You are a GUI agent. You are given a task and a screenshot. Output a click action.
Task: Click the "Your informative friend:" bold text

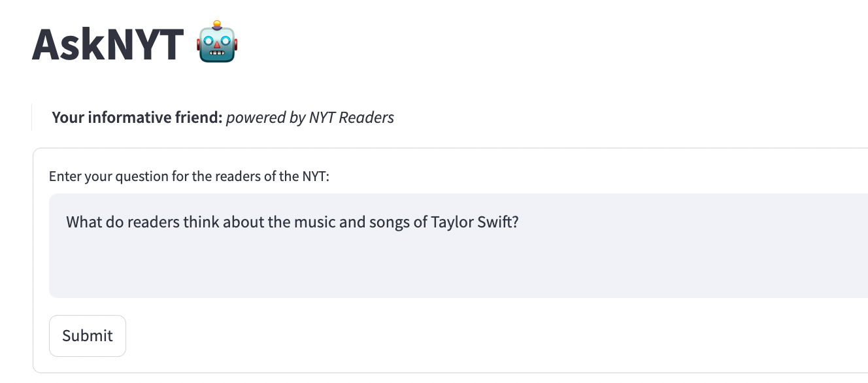[137, 118]
